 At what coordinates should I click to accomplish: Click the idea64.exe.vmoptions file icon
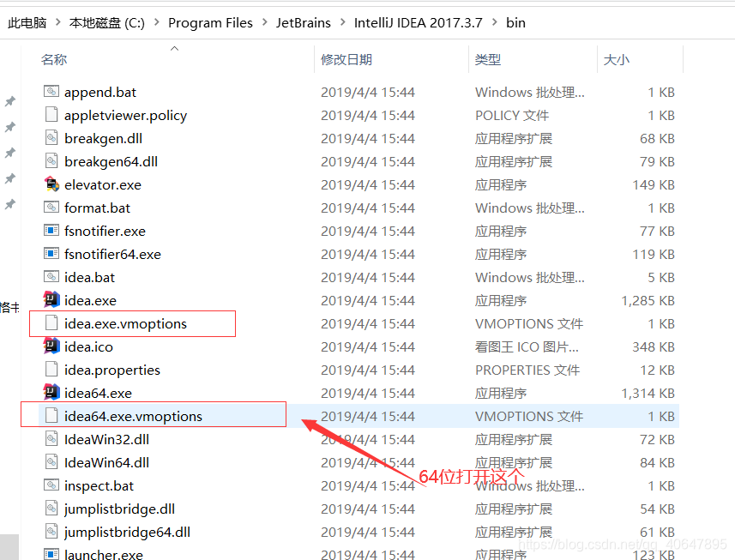pos(51,416)
